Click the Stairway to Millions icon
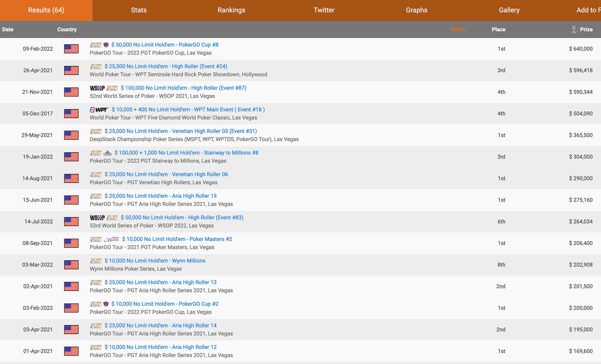This screenshot has height=364, width=601. click(107, 153)
